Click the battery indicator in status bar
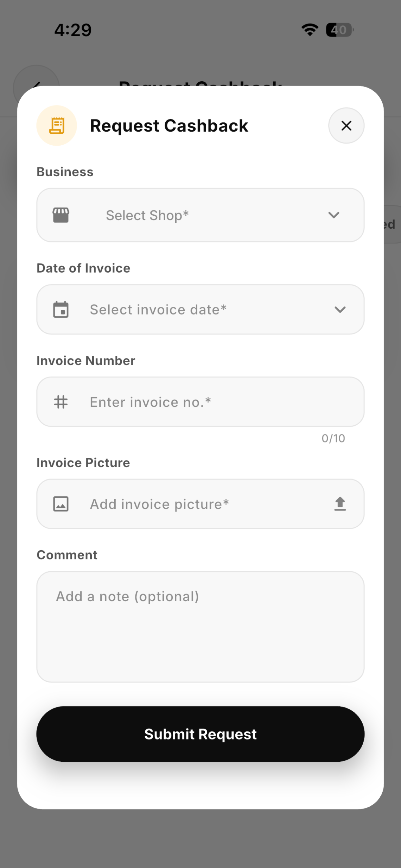The image size is (401, 868). [x=340, y=30]
